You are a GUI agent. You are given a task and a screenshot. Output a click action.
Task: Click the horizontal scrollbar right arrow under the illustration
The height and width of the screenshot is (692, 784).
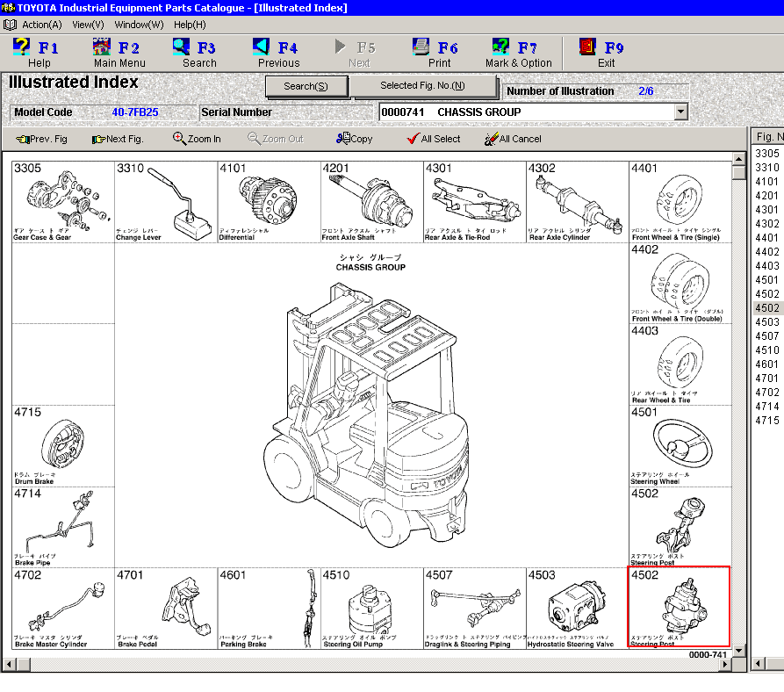pyautogui.click(x=725, y=665)
